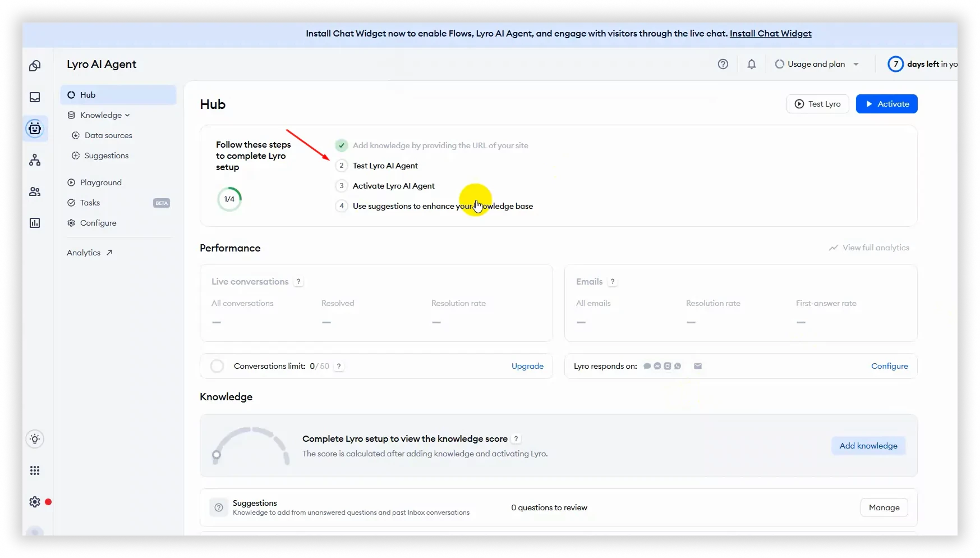Click the WhatsApp channel icon

point(678,366)
